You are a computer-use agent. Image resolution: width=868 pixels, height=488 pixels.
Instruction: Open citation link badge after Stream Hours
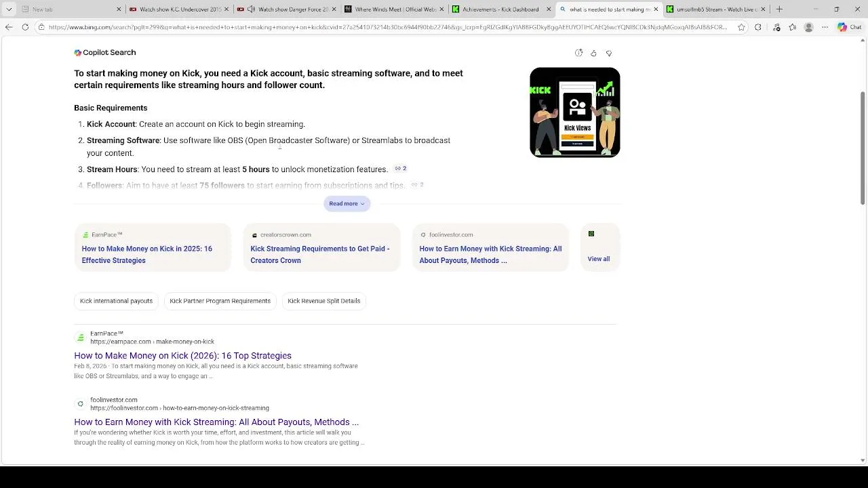point(401,169)
